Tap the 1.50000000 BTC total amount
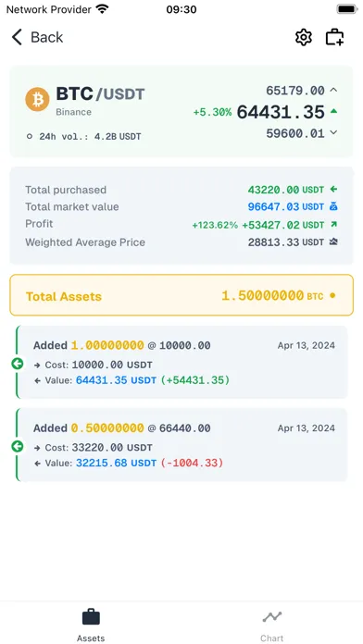The width and height of the screenshot is (363, 644). click(x=272, y=295)
